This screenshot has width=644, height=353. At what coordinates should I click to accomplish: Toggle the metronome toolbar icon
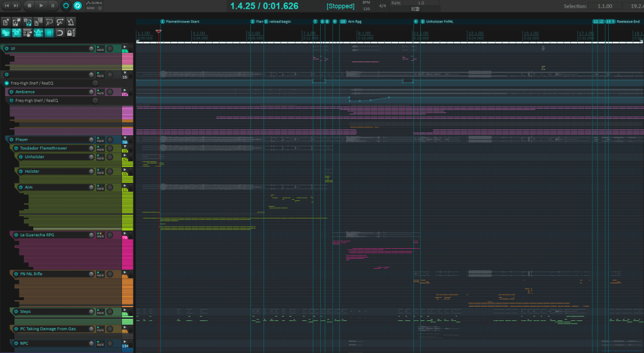coord(71,22)
